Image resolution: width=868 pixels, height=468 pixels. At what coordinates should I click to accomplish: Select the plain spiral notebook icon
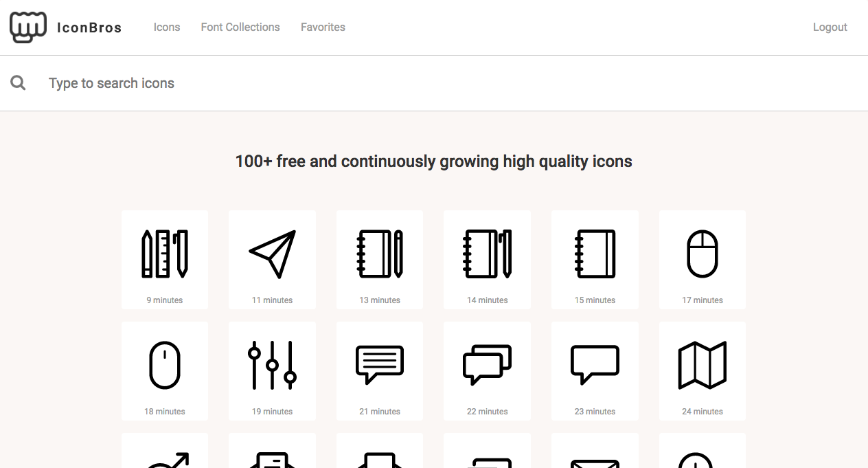pos(595,253)
